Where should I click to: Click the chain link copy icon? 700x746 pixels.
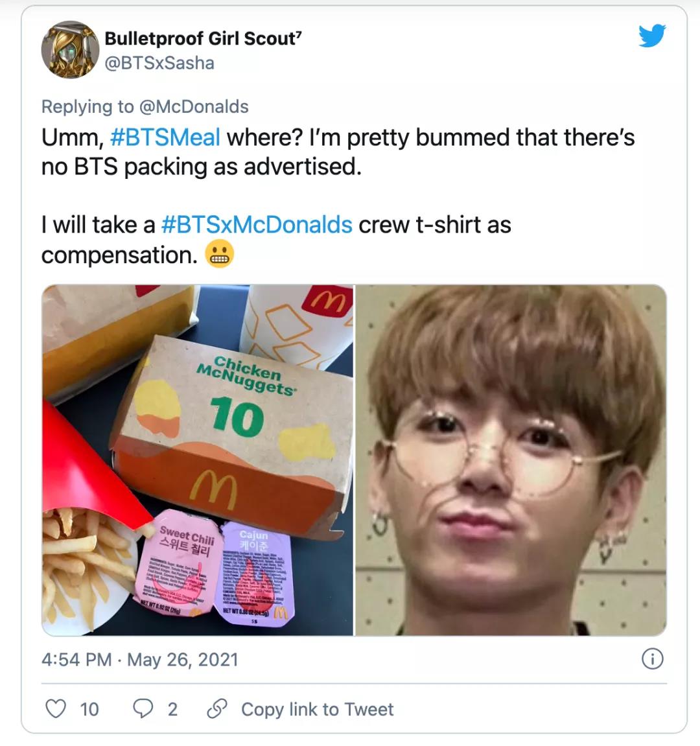[217, 708]
